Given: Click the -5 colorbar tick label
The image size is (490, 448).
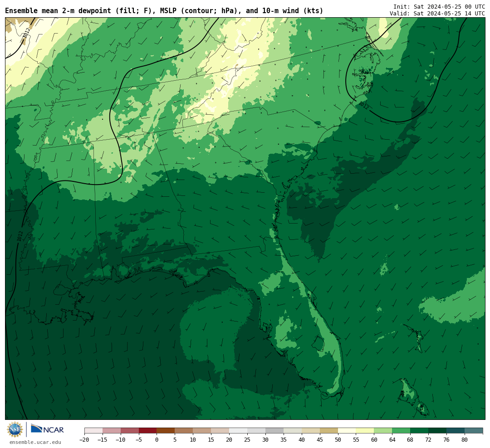Looking at the screenshot, I should point(139,440).
